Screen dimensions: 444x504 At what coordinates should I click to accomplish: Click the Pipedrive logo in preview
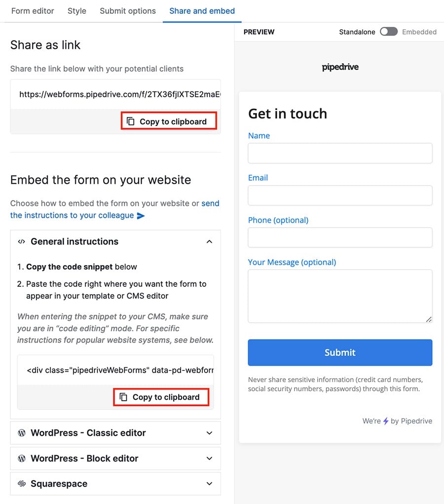coord(340,67)
